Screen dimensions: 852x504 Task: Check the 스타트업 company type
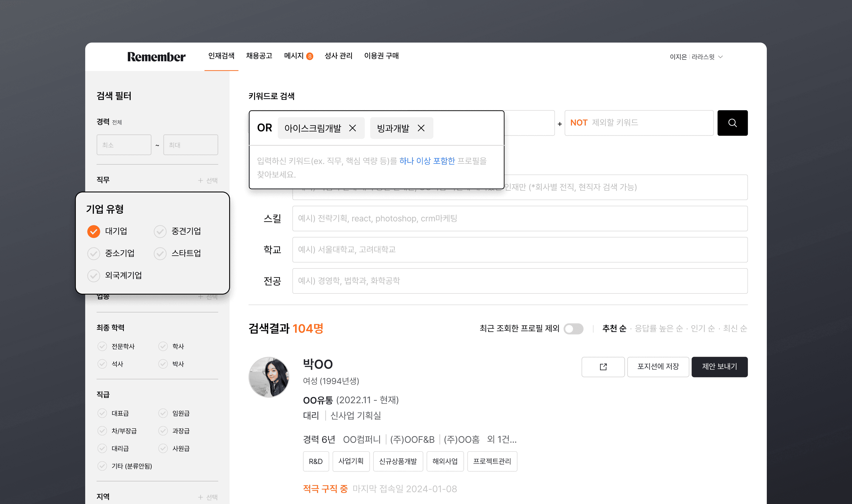point(160,253)
